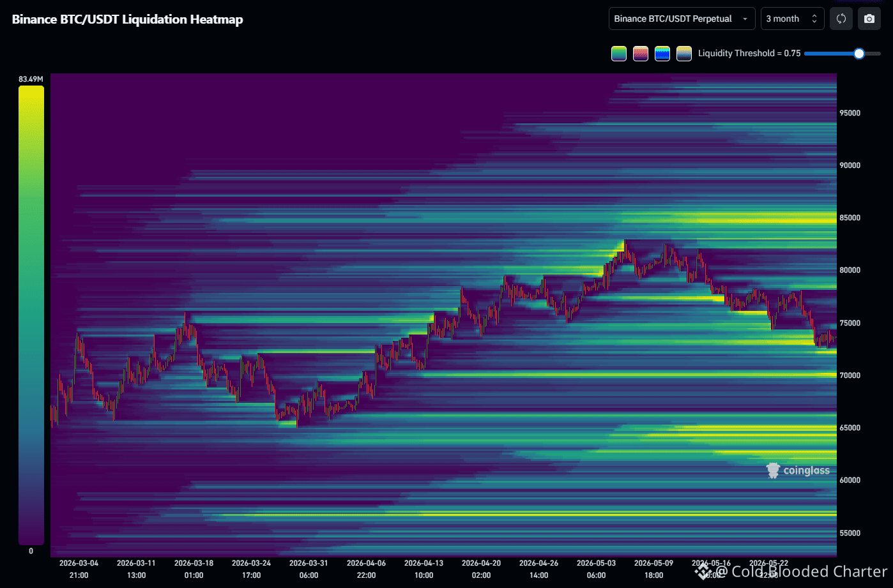The height and width of the screenshot is (588, 893).
Task: Click the 2026-03-31 date axis label
Action: point(309,563)
